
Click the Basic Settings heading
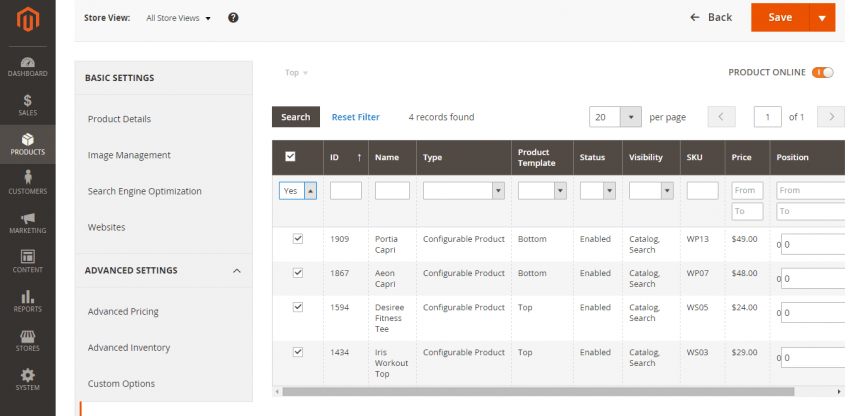119,78
